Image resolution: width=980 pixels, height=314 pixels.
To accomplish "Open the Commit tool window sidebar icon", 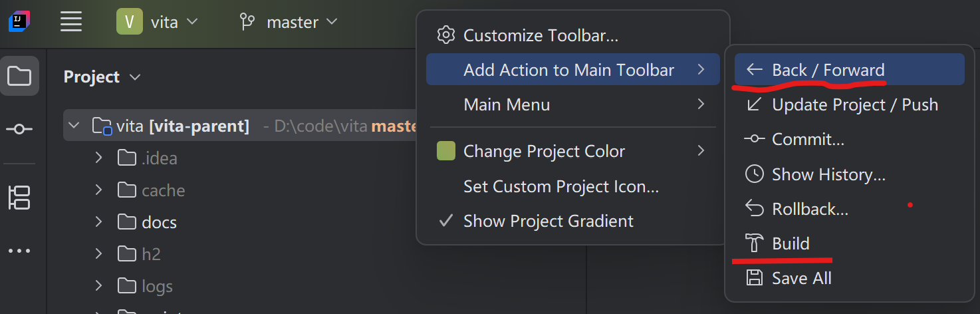I will coord(19,129).
